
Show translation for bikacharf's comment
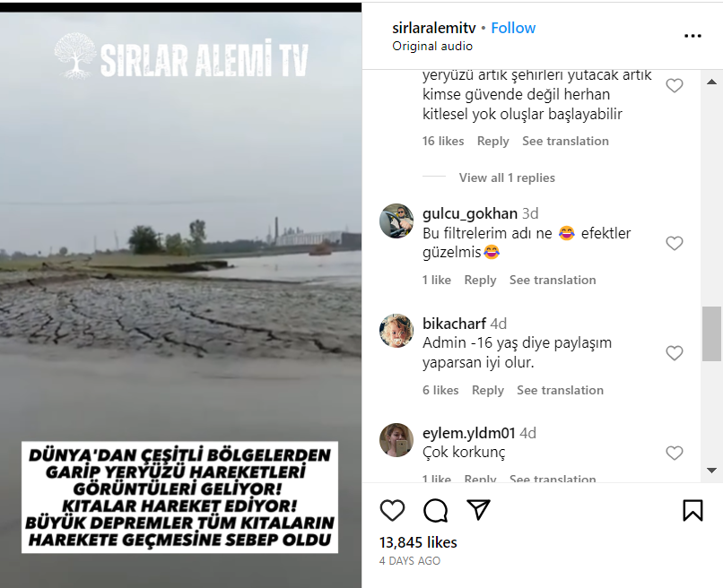(x=560, y=390)
